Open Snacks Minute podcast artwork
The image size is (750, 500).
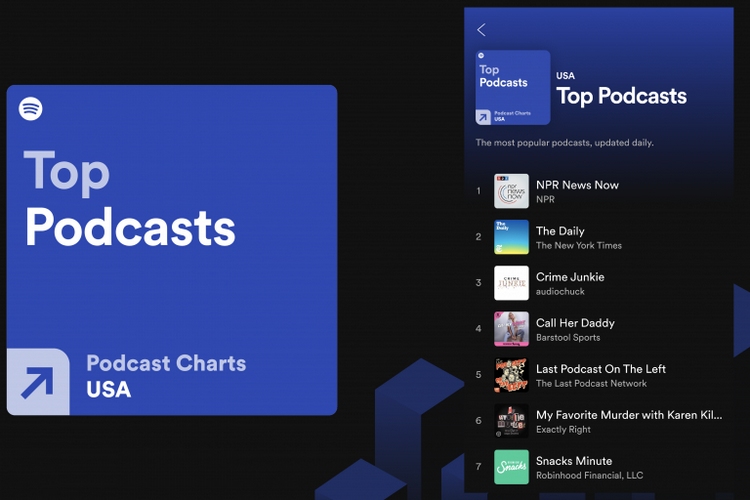pyautogui.click(x=511, y=467)
